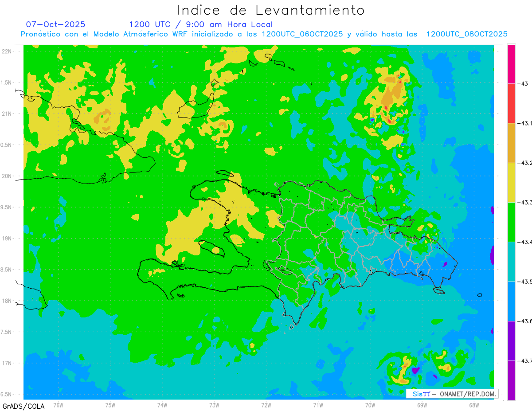Click the '8.5N' latitude label

[x=7, y=270]
